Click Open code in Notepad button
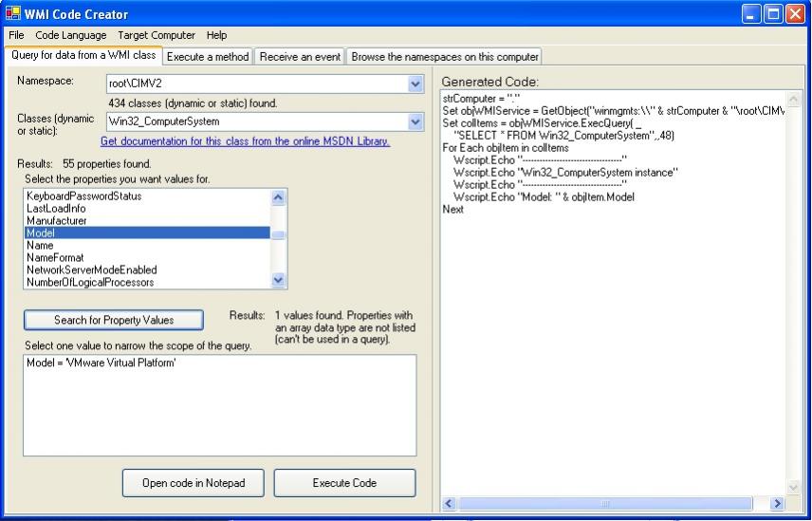812x521 pixels. click(x=194, y=483)
